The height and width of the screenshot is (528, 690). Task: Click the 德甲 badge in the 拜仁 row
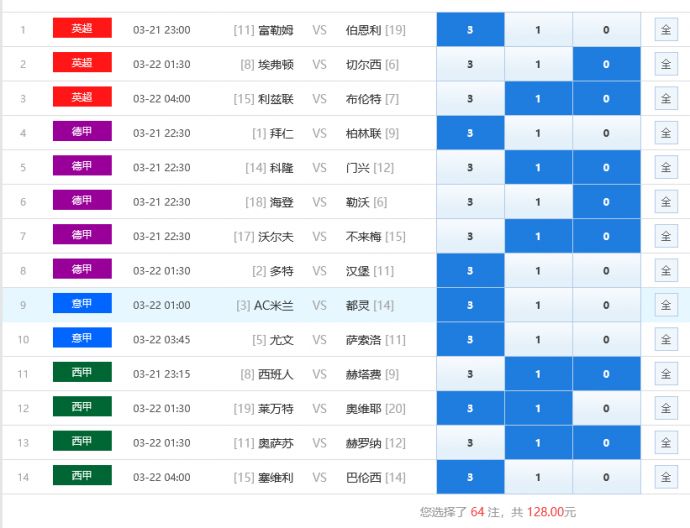[82, 132]
